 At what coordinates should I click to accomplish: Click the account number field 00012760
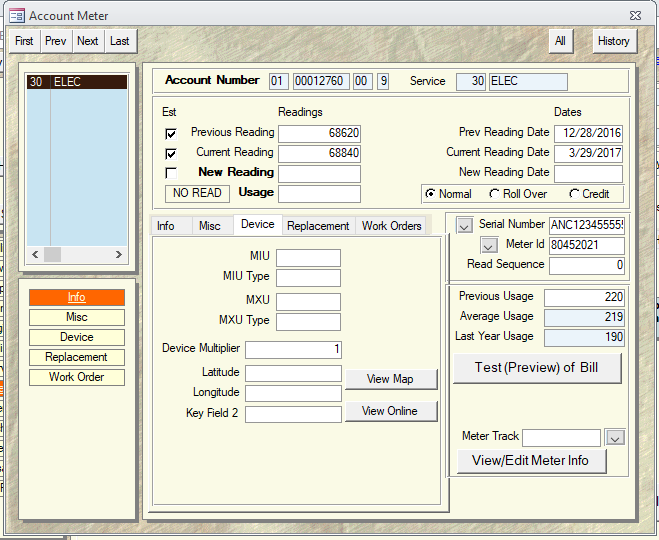tap(321, 81)
